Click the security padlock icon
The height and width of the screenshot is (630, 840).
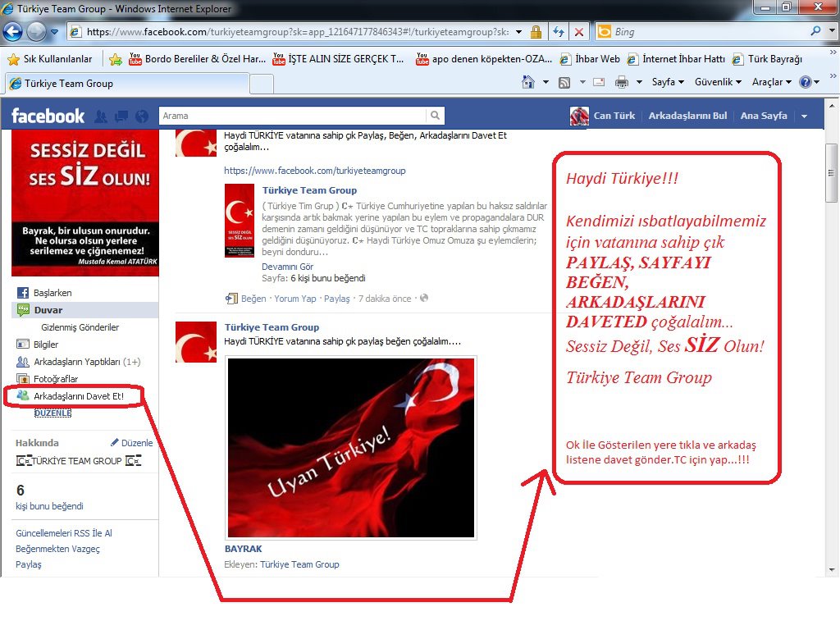(x=536, y=32)
